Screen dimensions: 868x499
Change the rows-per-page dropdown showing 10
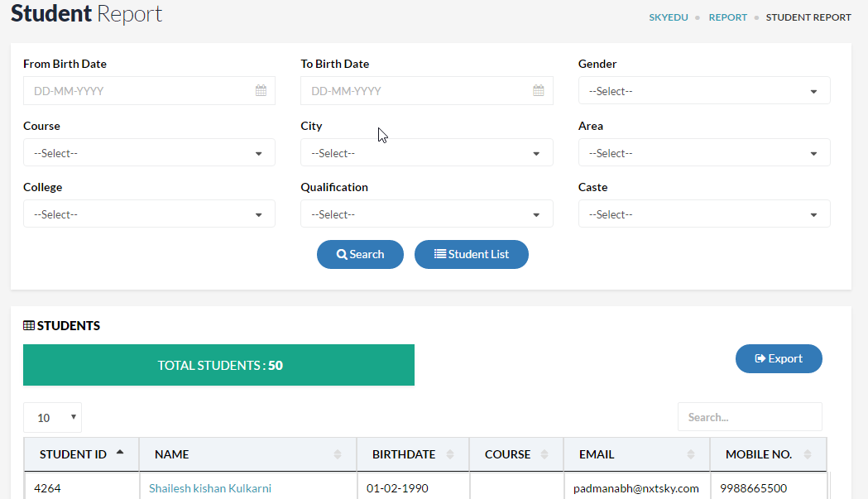52,417
